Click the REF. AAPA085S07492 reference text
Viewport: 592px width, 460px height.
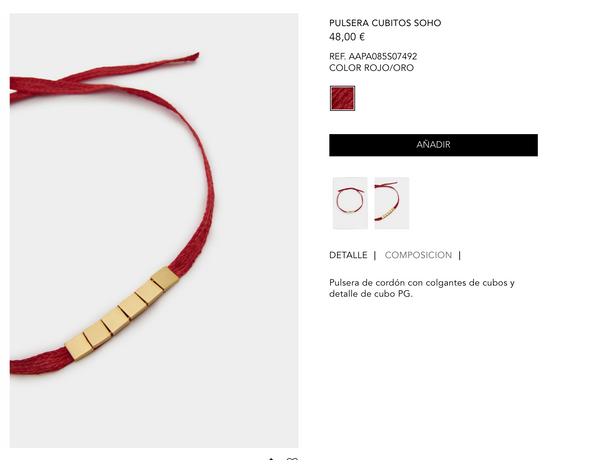coord(373,57)
